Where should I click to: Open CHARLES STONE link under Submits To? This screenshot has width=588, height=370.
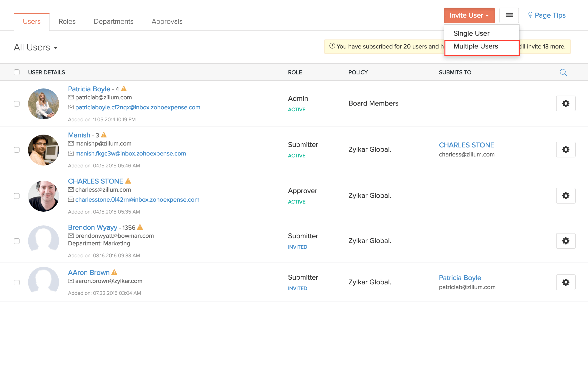(466, 145)
